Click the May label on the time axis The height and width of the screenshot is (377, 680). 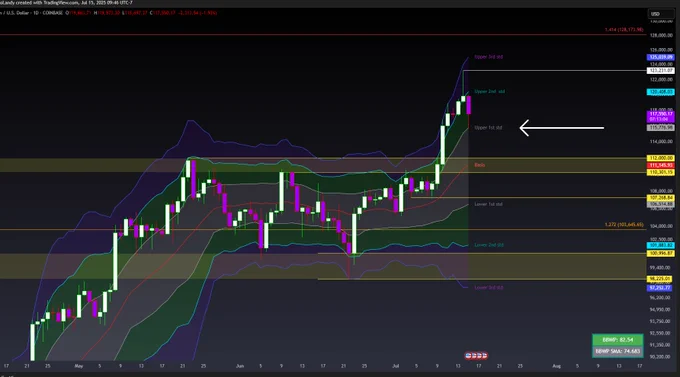[x=78, y=366]
